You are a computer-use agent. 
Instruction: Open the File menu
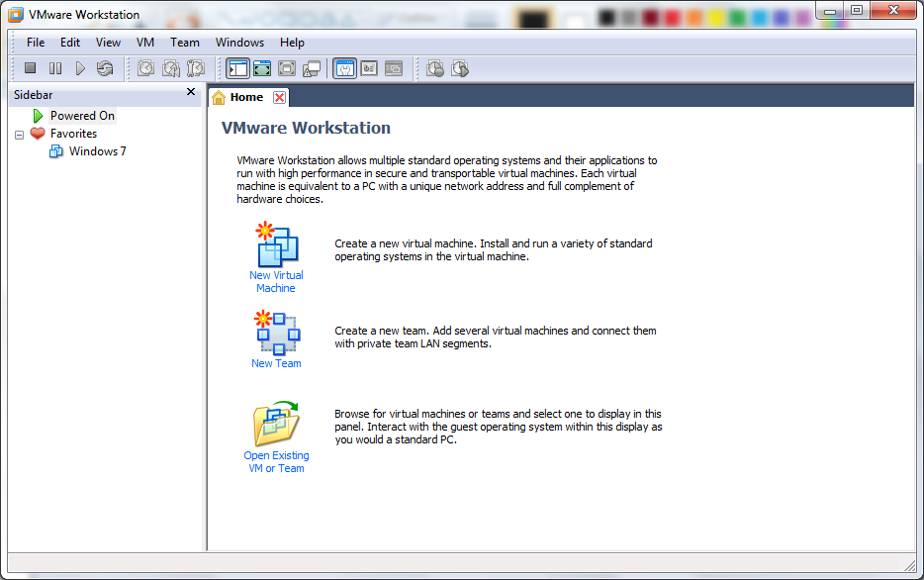click(36, 43)
